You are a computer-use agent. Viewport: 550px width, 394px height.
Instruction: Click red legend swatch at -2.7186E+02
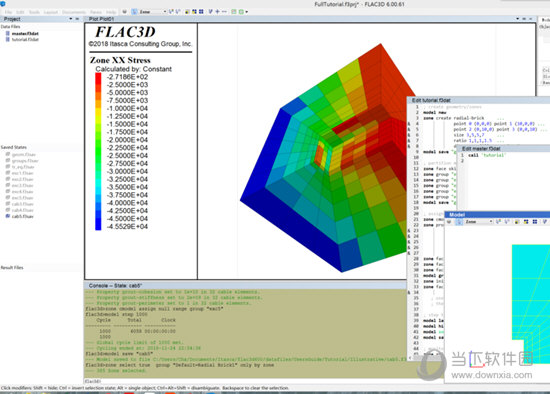pos(98,77)
